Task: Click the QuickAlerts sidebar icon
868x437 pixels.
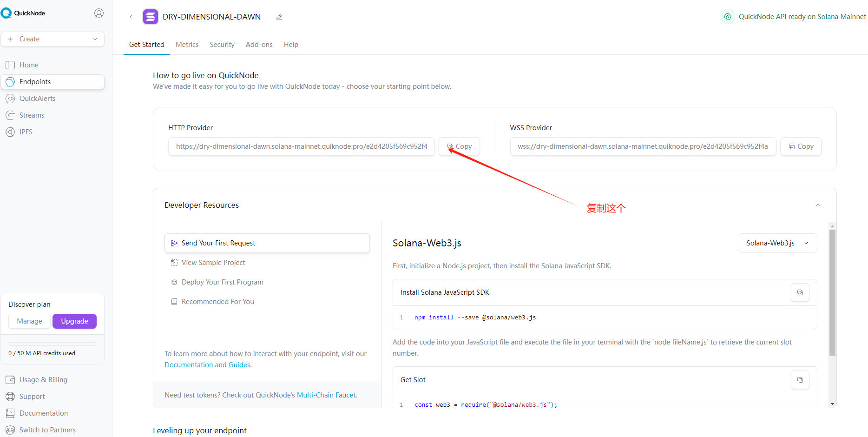Action: [10, 99]
